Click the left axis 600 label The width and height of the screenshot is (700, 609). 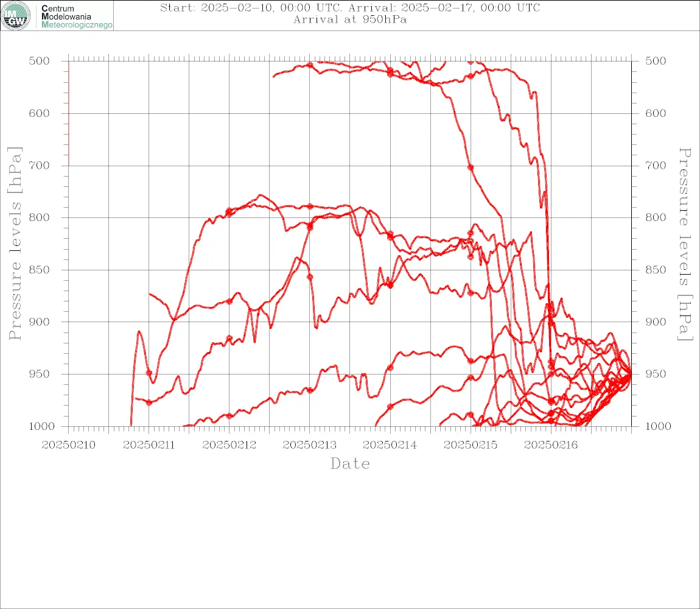(40, 113)
